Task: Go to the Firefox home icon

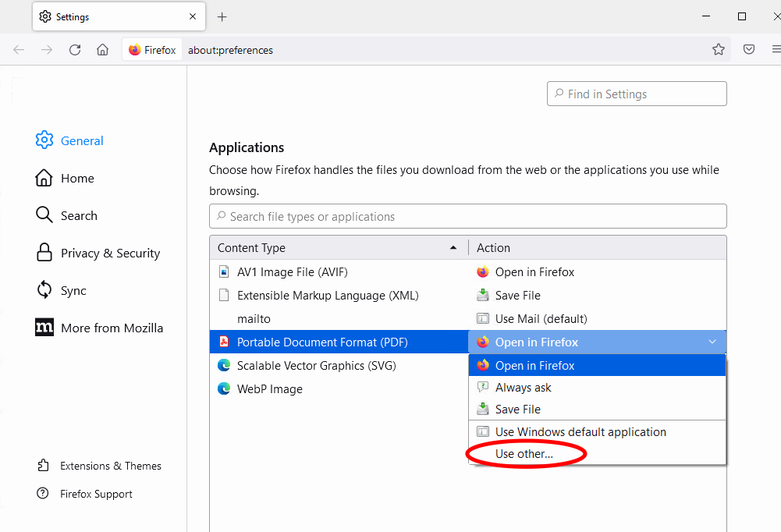Action: coord(102,50)
